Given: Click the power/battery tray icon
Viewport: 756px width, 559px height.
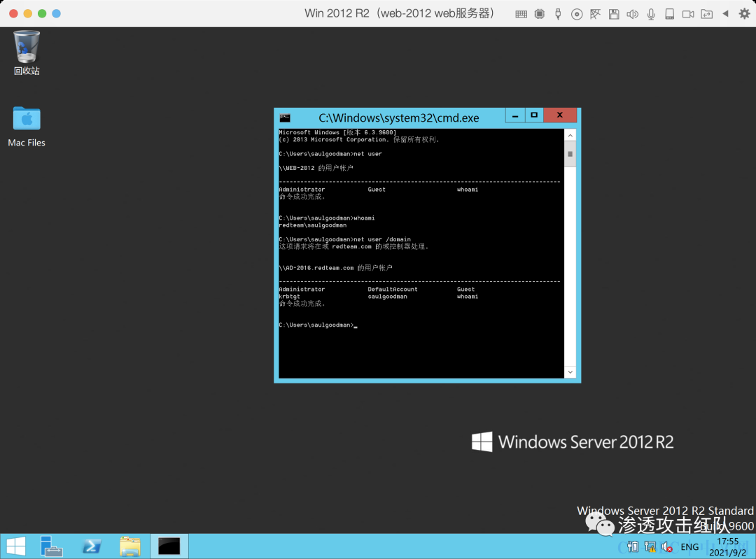Looking at the screenshot, I should (633, 546).
